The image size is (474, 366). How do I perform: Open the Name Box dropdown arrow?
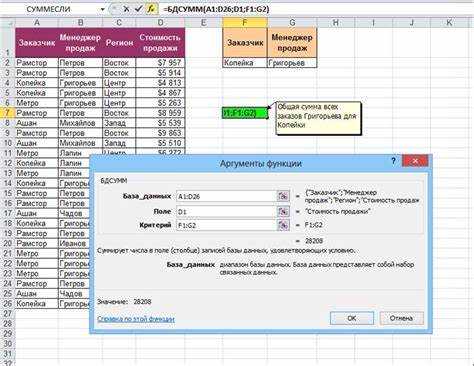(103, 9)
